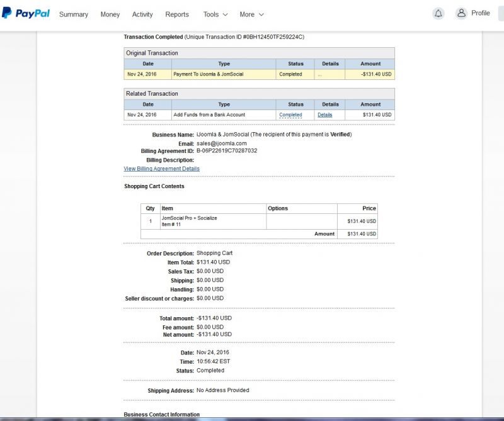Switch to the Reports tab
This screenshot has height=421, width=504.
(177, 14)
